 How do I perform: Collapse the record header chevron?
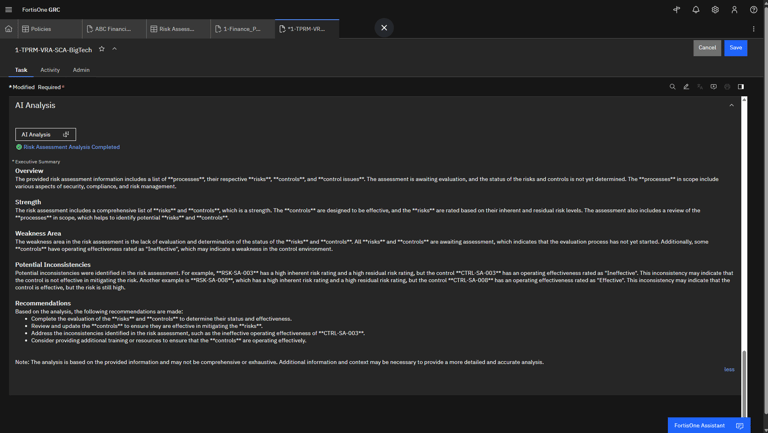tap(114, 49)
